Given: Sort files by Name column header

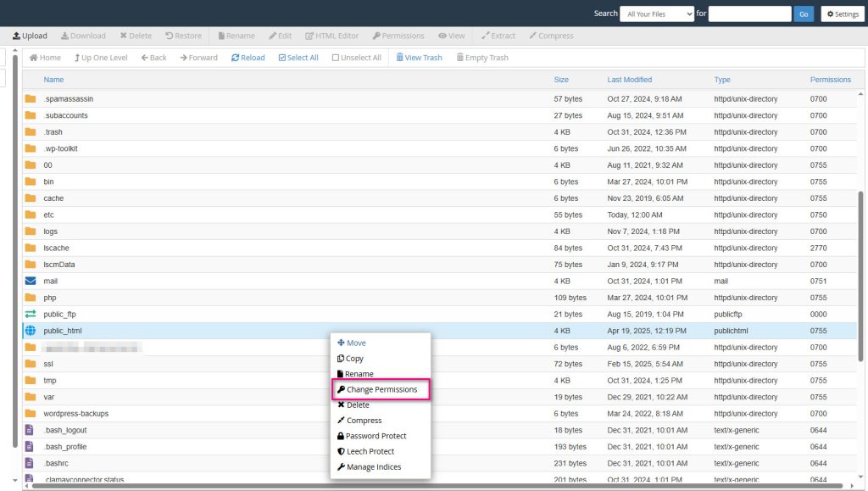Looking at the screenshot, I should pos(53,80).
